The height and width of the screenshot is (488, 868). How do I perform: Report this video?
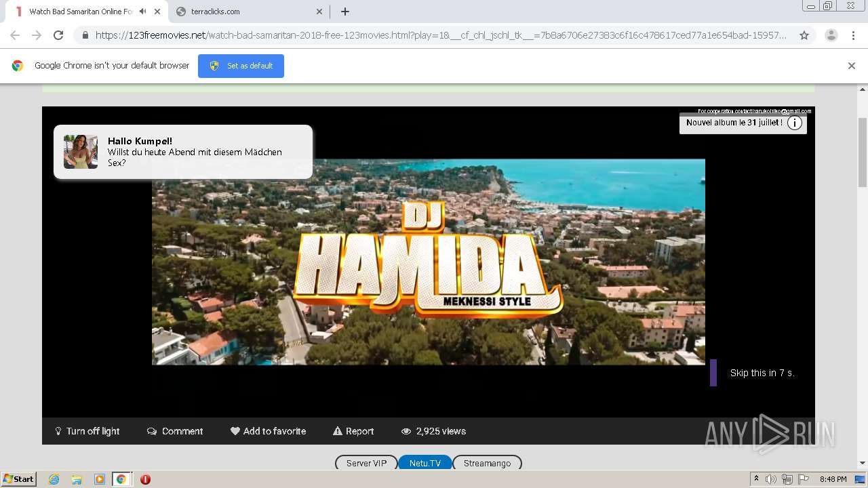click(x=353, y=431)
